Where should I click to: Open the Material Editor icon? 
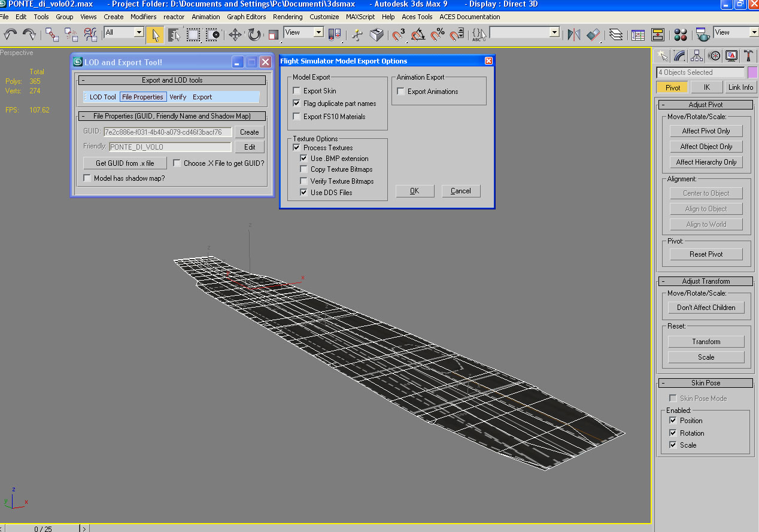(x=681, y=35)
